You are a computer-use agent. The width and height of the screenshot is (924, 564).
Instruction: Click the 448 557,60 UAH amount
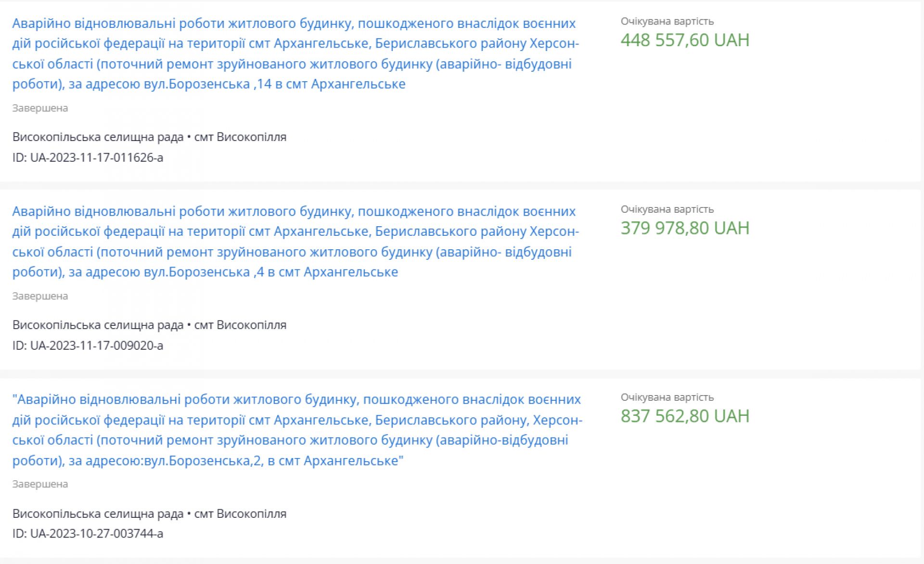pos(684,40)
